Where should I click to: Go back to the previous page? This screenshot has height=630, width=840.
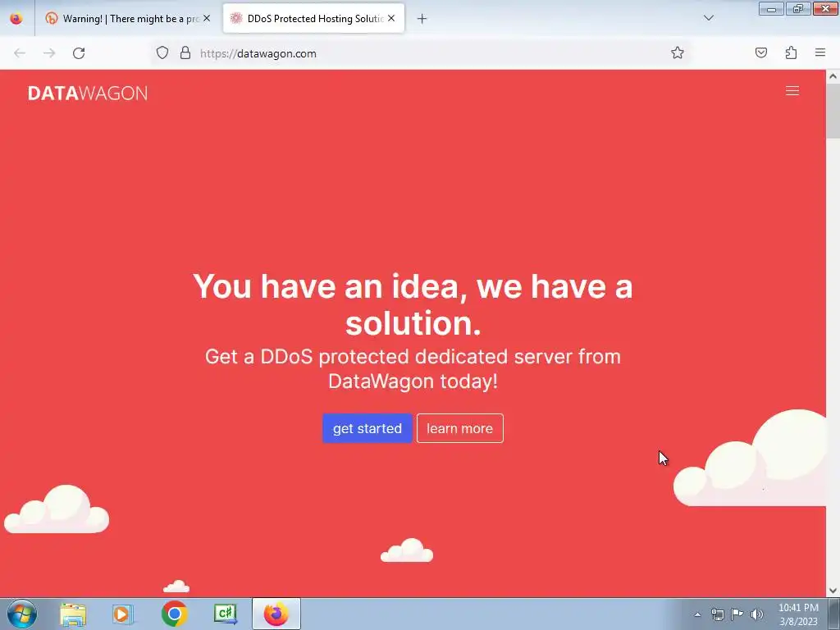point(20,53)
